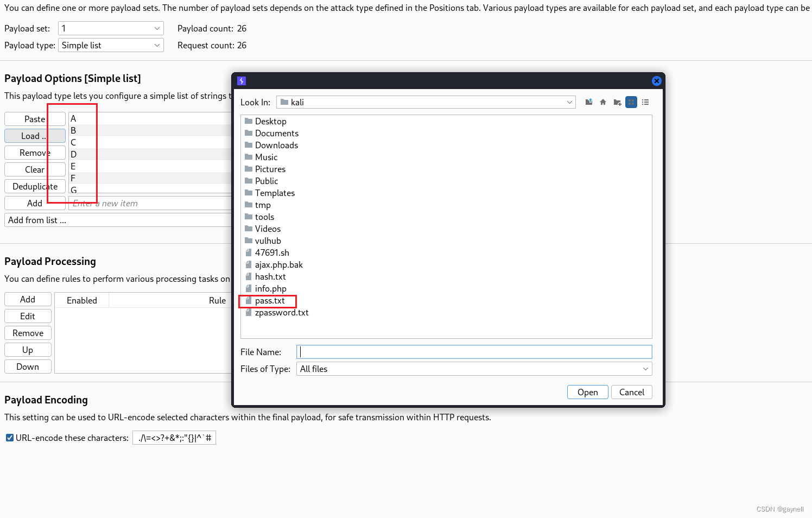The width and height of the screenshot is (812, 518).
Task: Click the Burp lightning icon in dialog title
Action: (x=242, y=81)
